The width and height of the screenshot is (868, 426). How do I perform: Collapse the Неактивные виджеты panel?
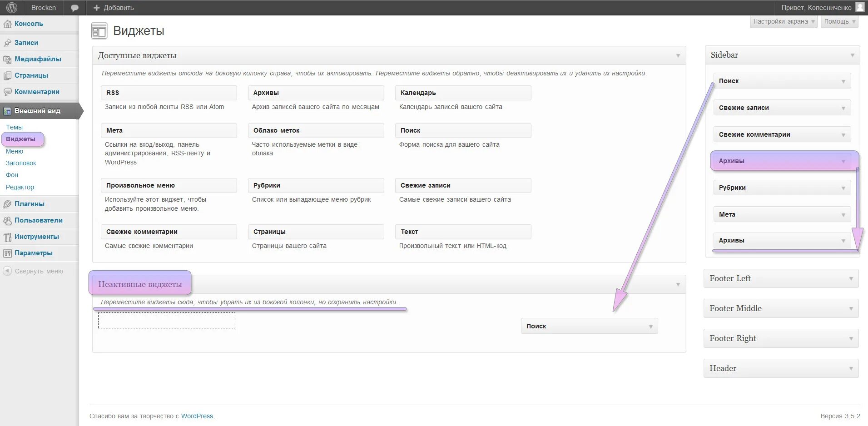(678, 284)
